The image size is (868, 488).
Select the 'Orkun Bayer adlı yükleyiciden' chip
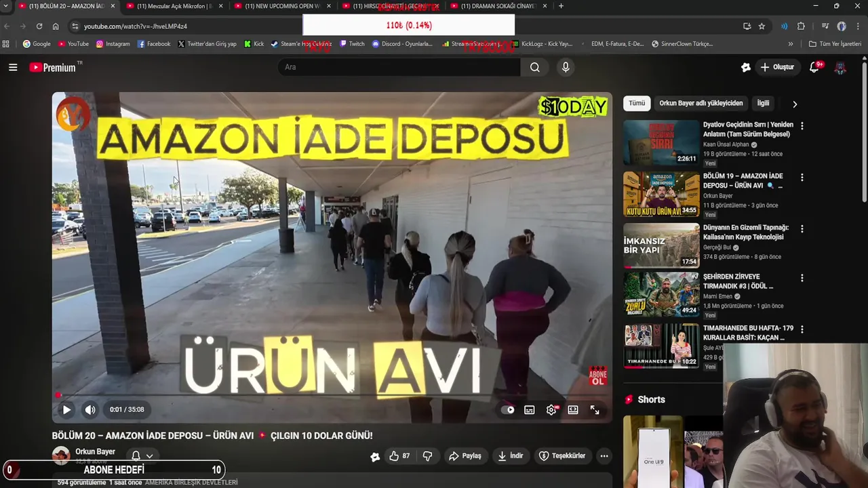point(701,103)
